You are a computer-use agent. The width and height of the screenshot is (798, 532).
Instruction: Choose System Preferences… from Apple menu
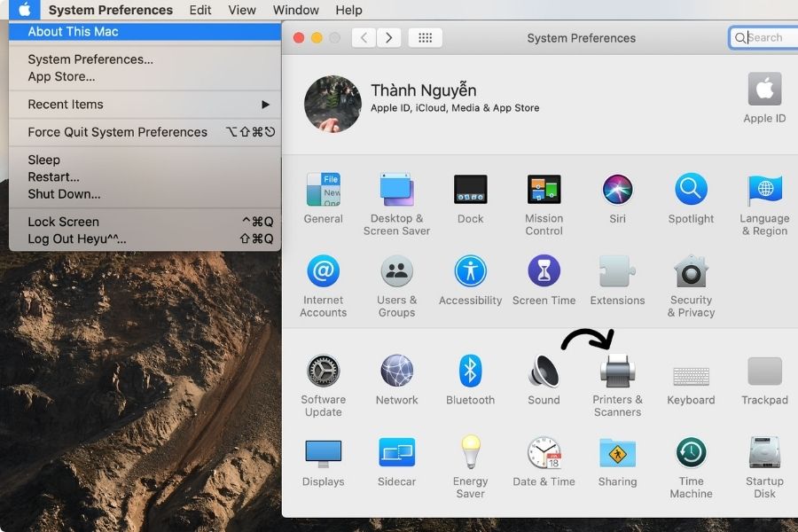(145, 59)
